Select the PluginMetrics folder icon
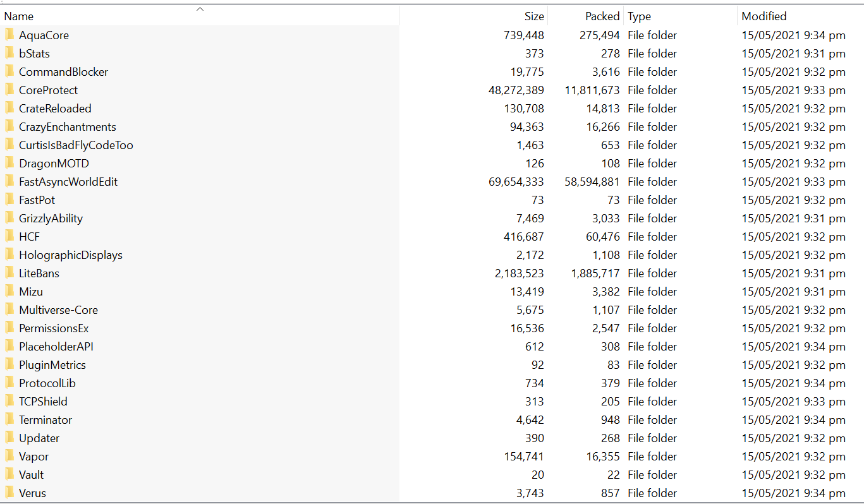Screen dimensions: 864x504 point(9,364)
